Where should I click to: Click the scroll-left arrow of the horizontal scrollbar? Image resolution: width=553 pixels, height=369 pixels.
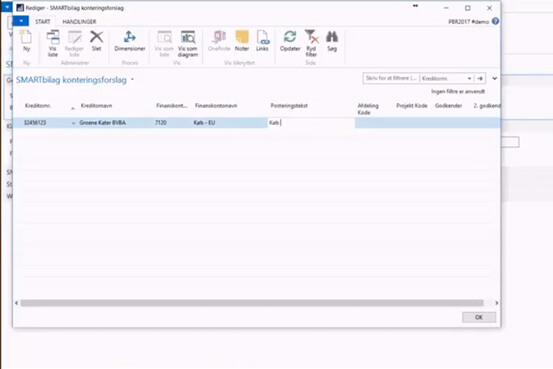(x=16, y=303)
